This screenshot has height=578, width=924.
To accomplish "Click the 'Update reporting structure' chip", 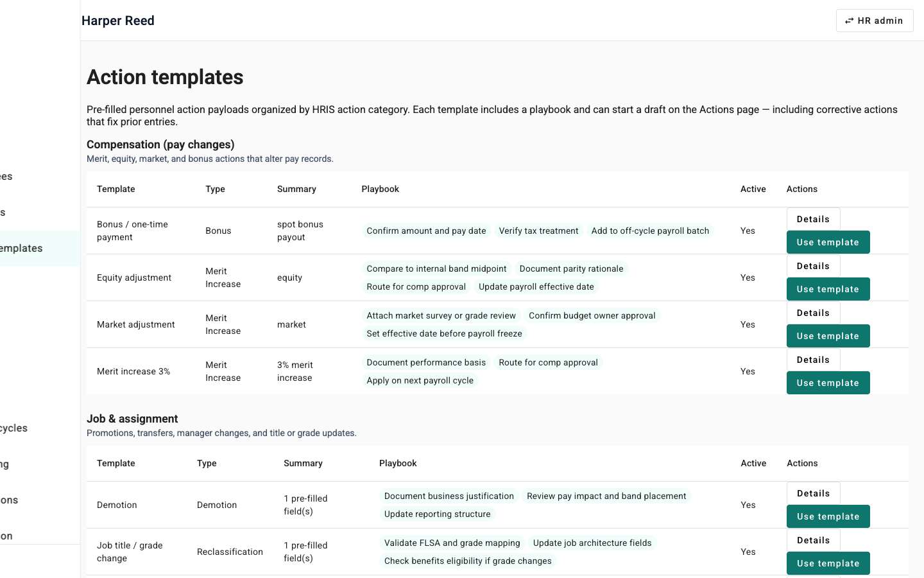I will pyautogui.click(x=437, y=514).
